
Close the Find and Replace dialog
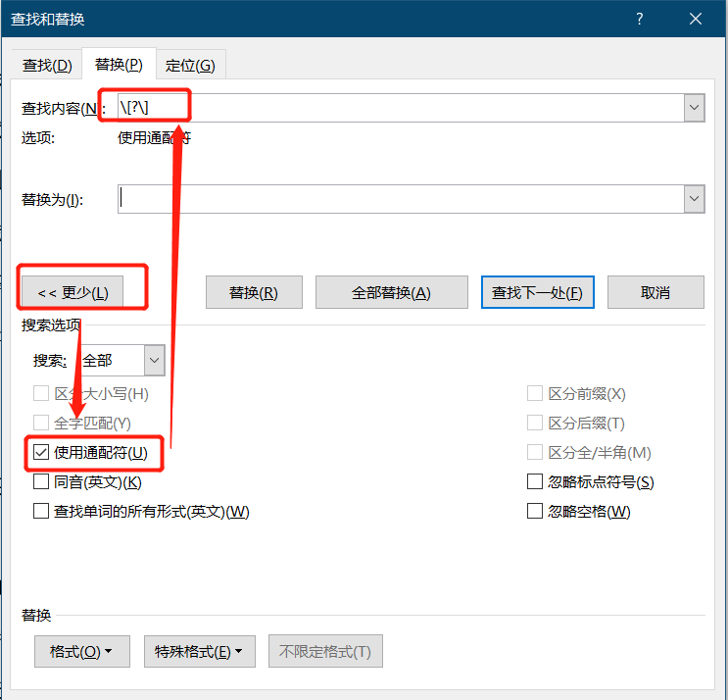(x=696, y=19)
